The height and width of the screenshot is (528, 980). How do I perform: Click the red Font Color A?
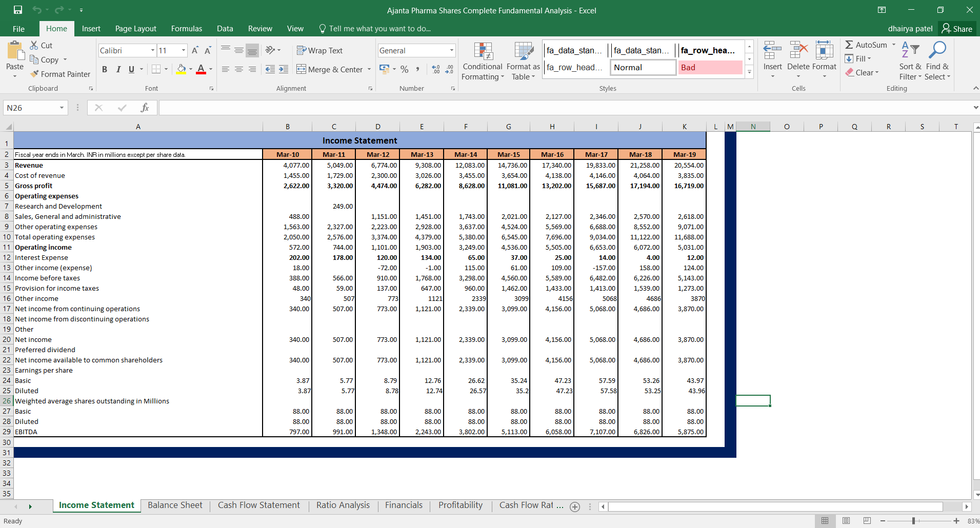[x=201, y=69]
